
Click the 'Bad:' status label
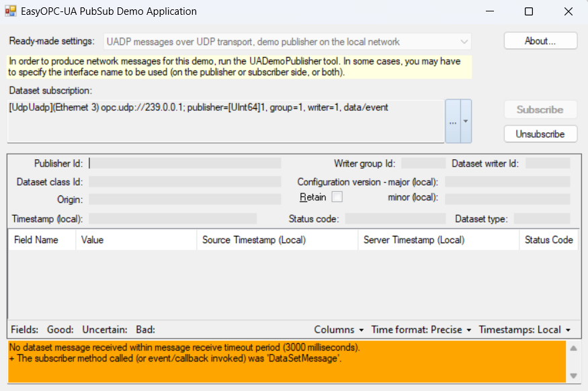click(145, 329)
